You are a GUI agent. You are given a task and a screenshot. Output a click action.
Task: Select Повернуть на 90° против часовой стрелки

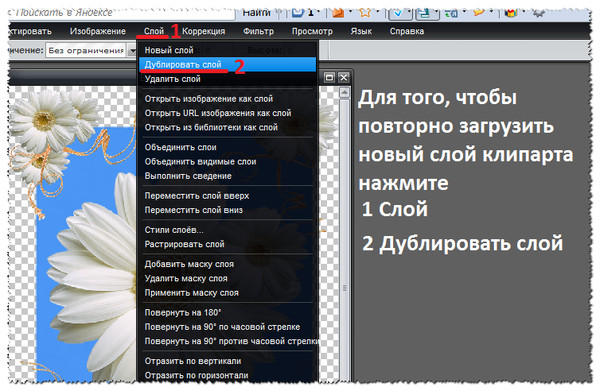coord(227,341)
